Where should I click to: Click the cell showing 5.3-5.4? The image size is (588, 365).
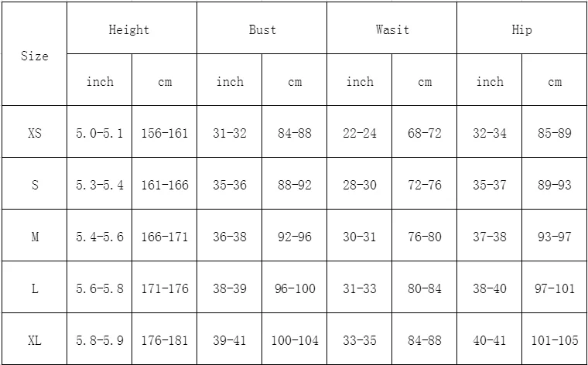coord(99,183)
